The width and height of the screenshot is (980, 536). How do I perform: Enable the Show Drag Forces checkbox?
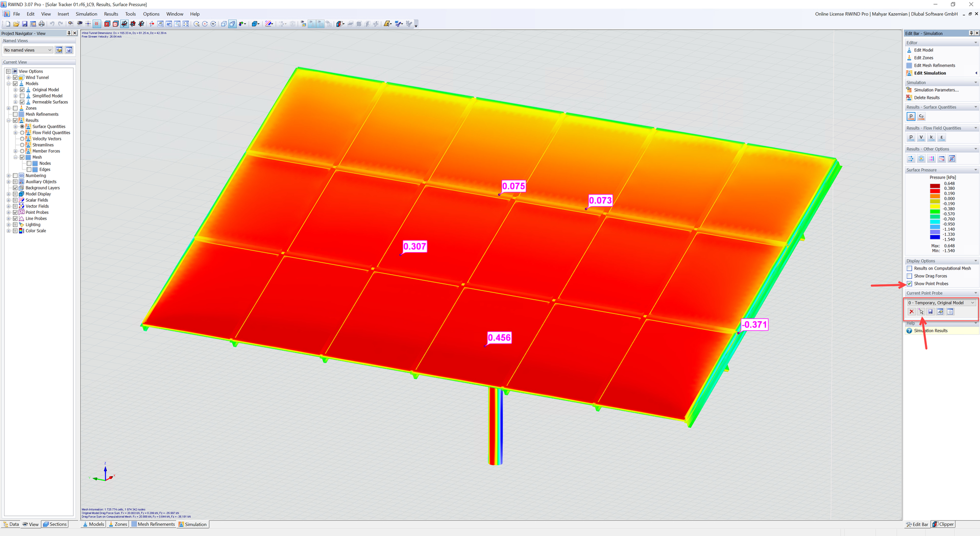tap(910, 276)
